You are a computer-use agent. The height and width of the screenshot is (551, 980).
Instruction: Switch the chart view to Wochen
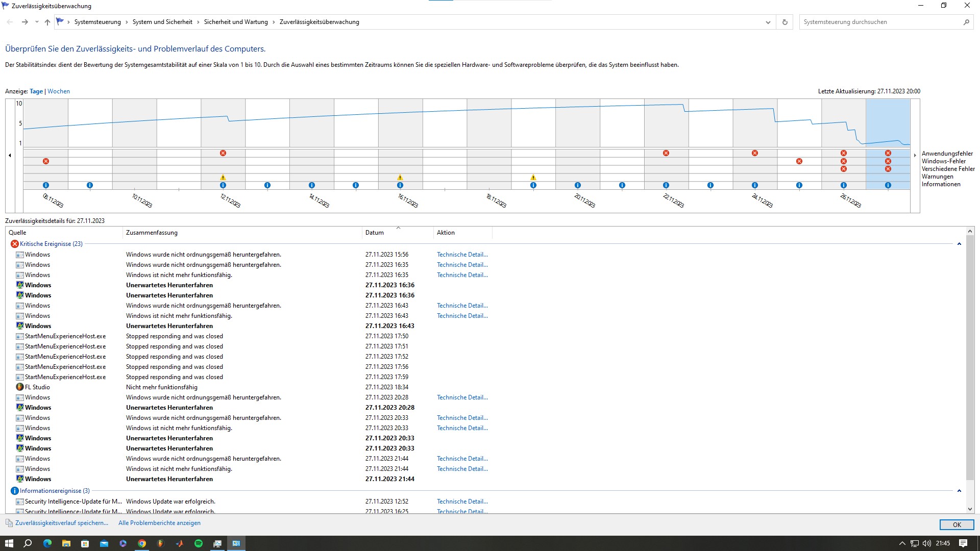coord(59,91)
